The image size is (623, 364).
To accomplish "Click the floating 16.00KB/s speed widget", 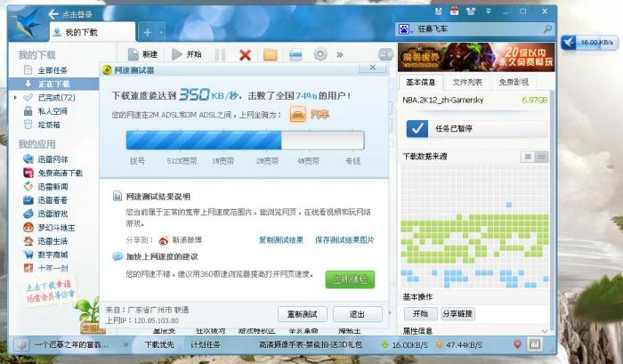I will tap(589, 42).
